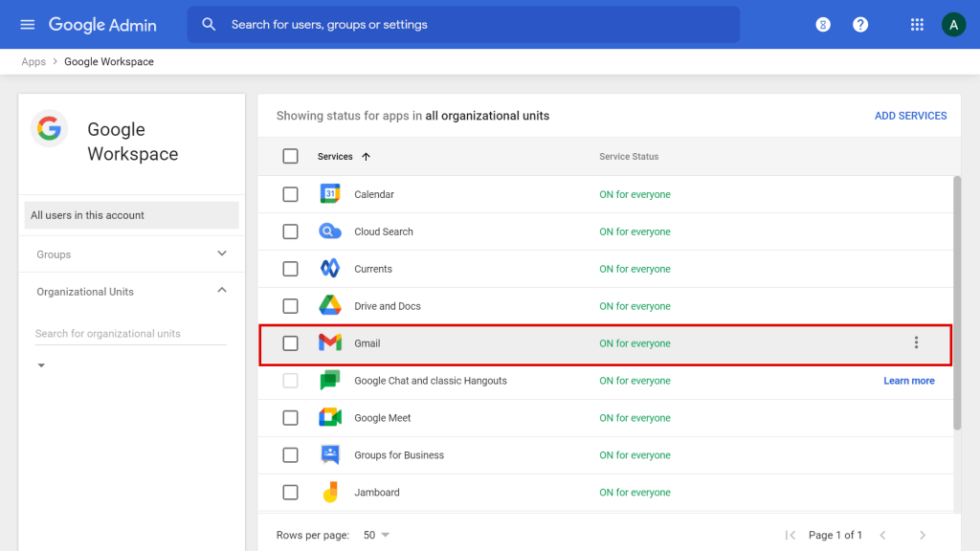The height and width of the screenshot is (551, 980).
Task: Click the Gmail envelope icon
Action: click(330, 343)
